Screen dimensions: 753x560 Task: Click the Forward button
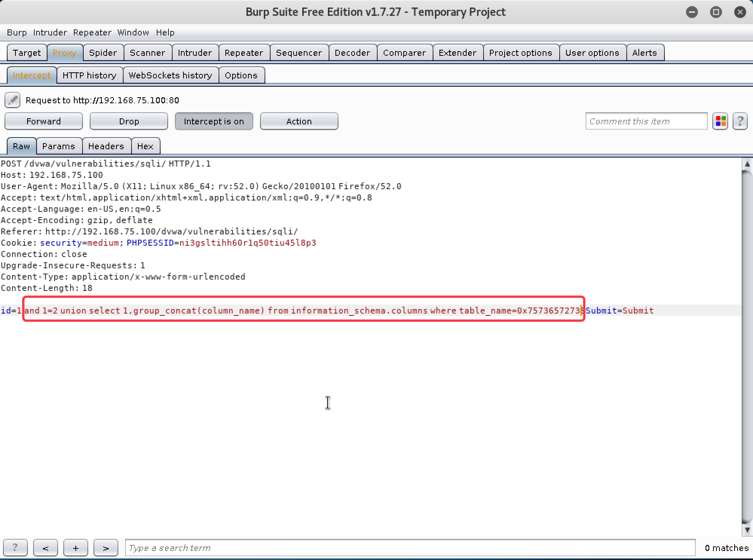tap(44, 121)
